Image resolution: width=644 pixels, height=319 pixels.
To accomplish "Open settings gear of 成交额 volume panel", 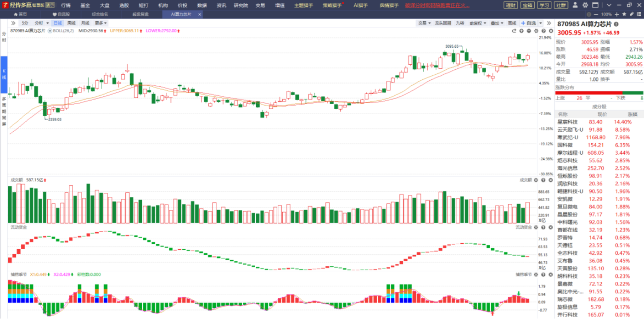I will click(536, 180).
